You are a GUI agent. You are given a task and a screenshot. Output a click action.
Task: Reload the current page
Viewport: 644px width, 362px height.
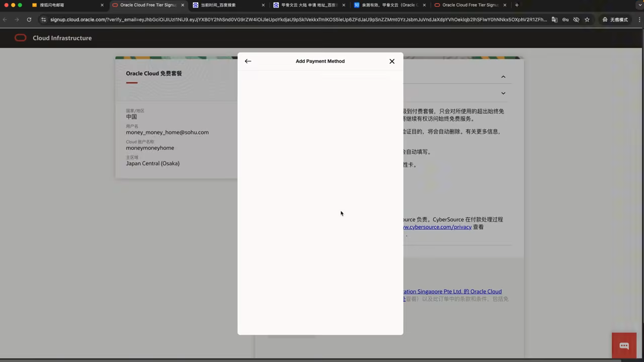click(29, 20)
